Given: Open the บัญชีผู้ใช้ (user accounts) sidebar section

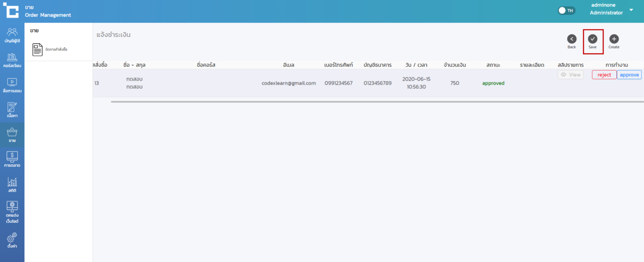Looking at the screenshot, I should [12, 35].
